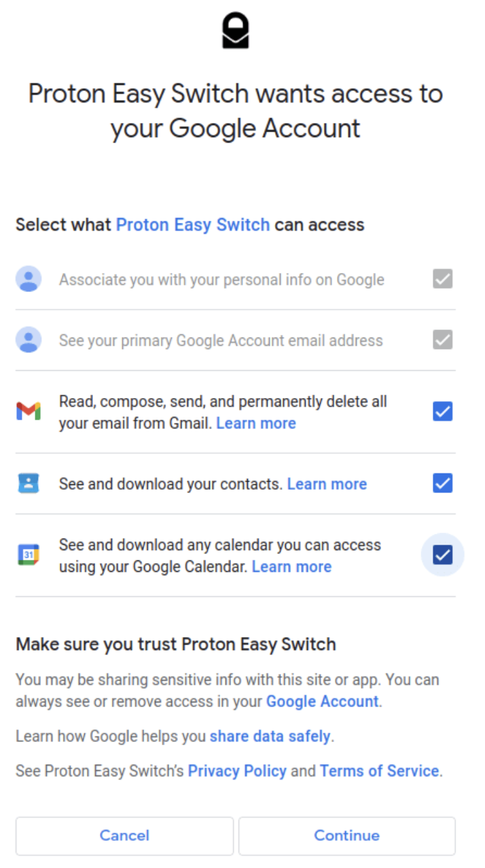485x868 pixels.
Task: Uncheck the contacts download checkbox
Action: coord(443,484)
